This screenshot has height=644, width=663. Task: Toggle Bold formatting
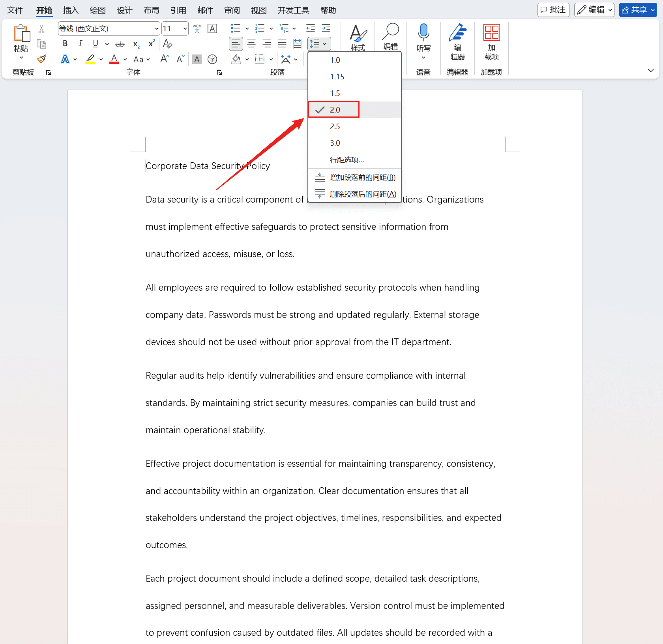[x=65, y=44]
